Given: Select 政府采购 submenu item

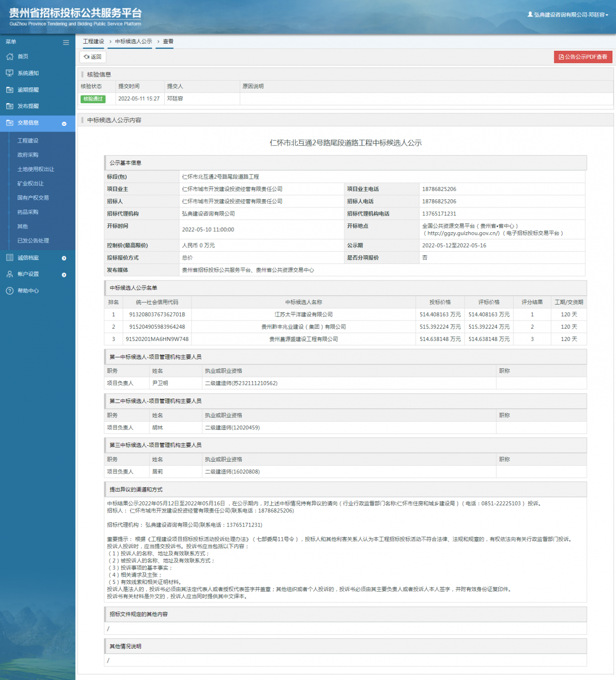Looking at the screenshot, I should 28,155.
